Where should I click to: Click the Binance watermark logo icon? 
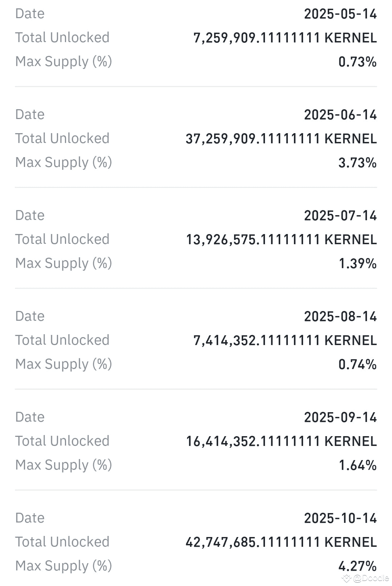point(346,578)
